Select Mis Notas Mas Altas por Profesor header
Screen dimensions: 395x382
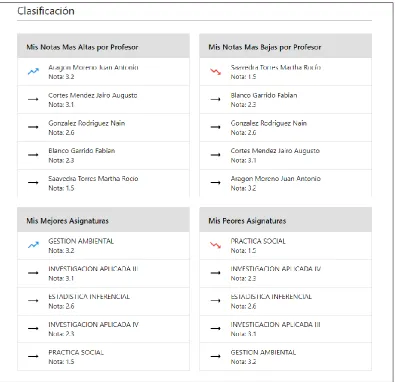click(103, 47)
